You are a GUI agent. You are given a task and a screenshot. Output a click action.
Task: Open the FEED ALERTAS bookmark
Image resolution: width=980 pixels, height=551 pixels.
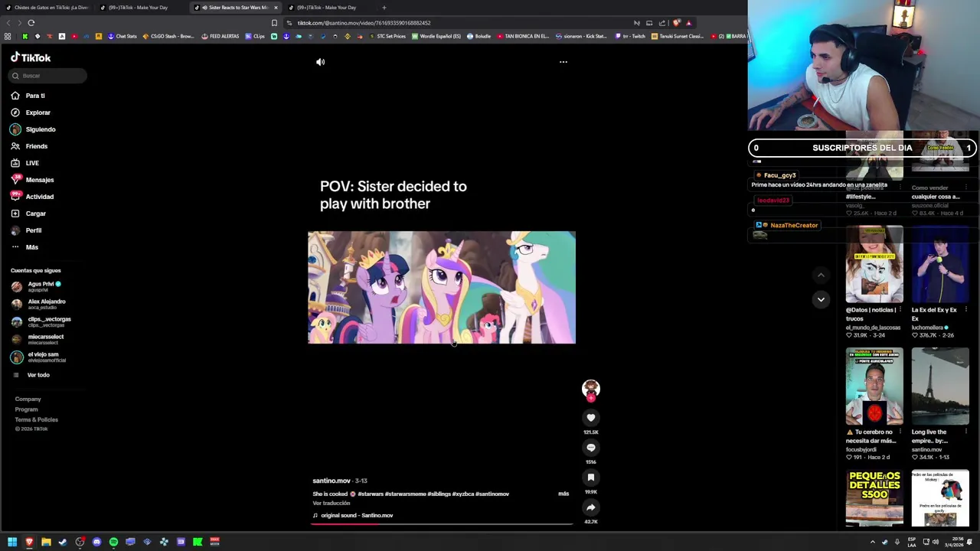point(220,36)
